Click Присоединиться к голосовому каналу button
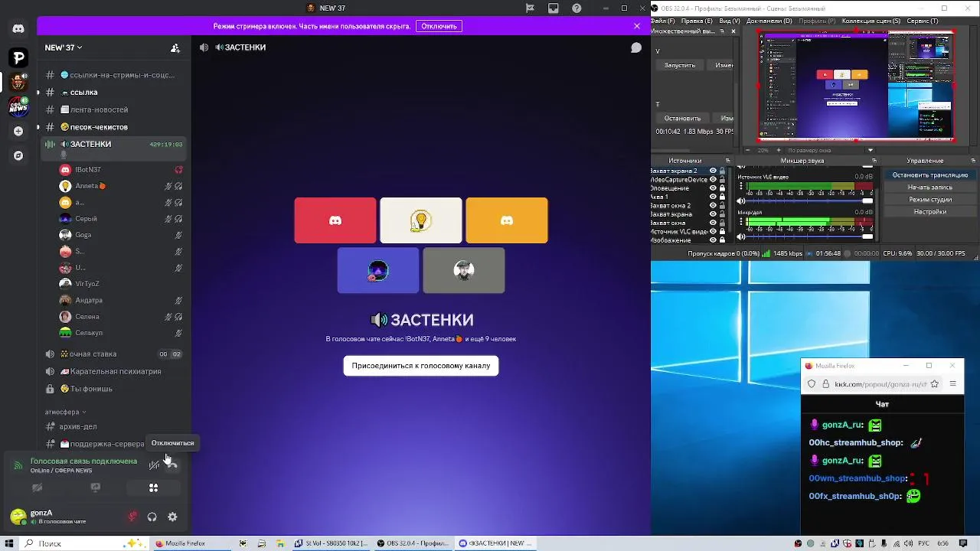The image size is (980, 551). pos(421,366)
